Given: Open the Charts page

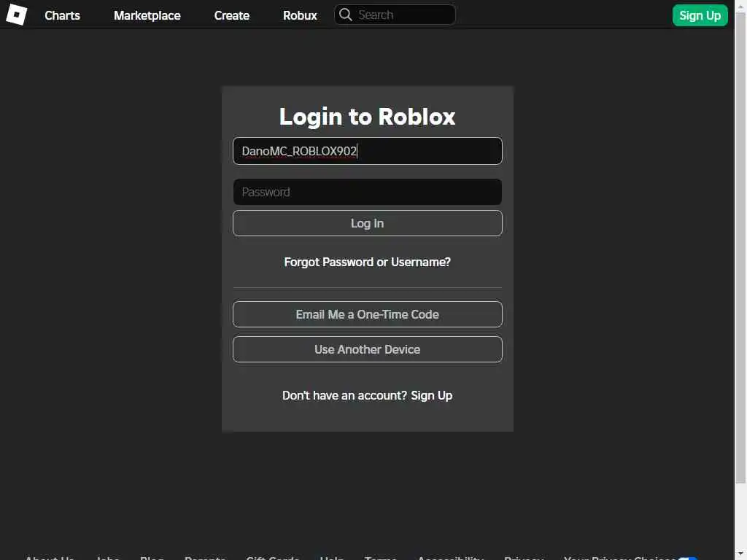Looking at the screenshot, I should [63, 15].
